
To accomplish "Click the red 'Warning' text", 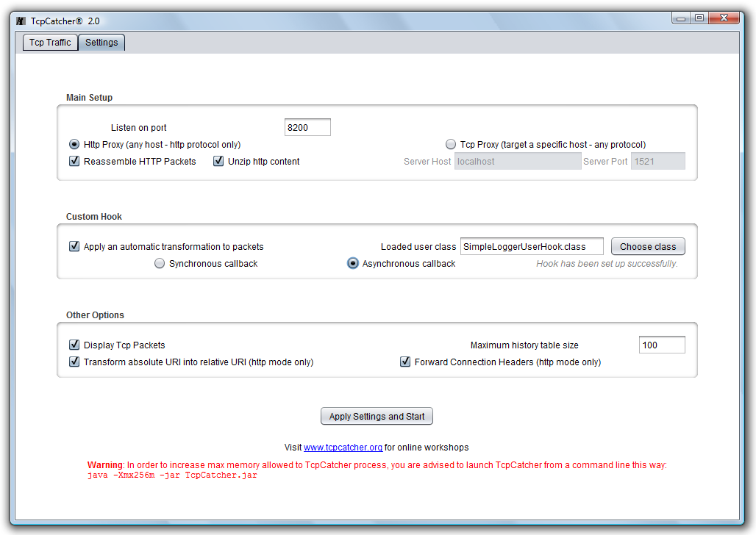I will (105, 465).
